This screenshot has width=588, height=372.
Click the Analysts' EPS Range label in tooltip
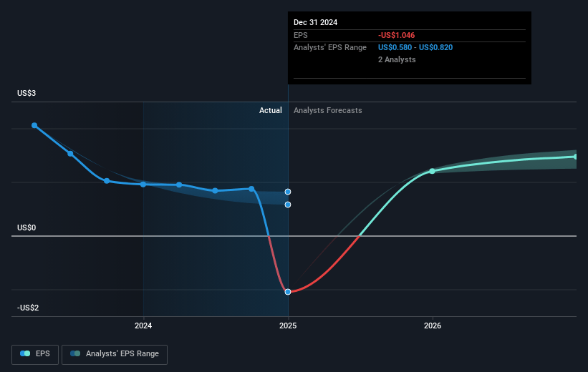pos(330,48)
